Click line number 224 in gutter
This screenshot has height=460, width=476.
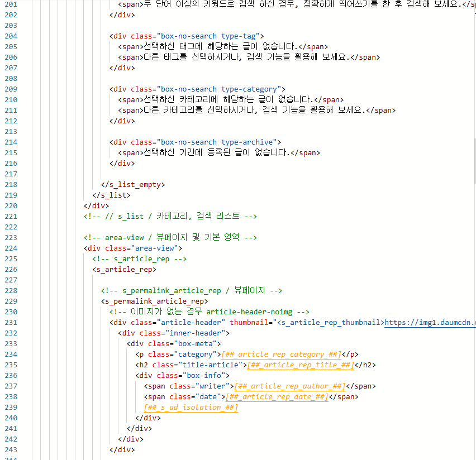tap(11, 248)
